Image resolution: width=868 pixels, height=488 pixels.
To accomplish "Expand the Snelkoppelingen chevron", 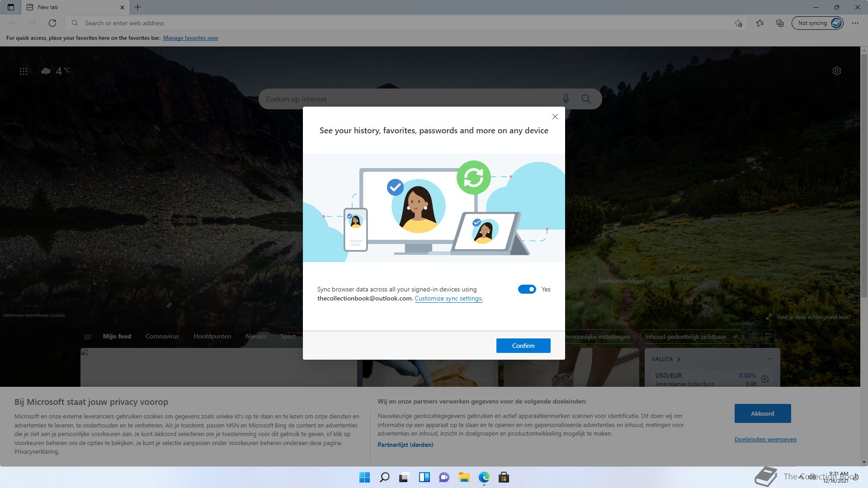I will tap(661, 281).
